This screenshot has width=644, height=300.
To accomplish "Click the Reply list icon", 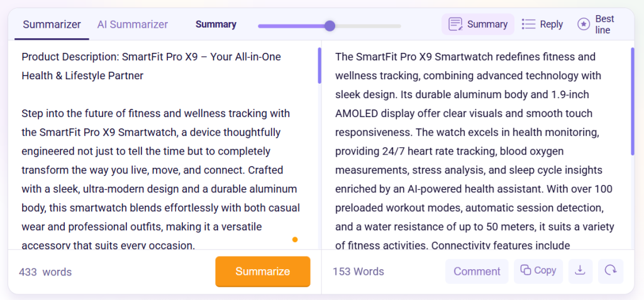I will (529, 25).
